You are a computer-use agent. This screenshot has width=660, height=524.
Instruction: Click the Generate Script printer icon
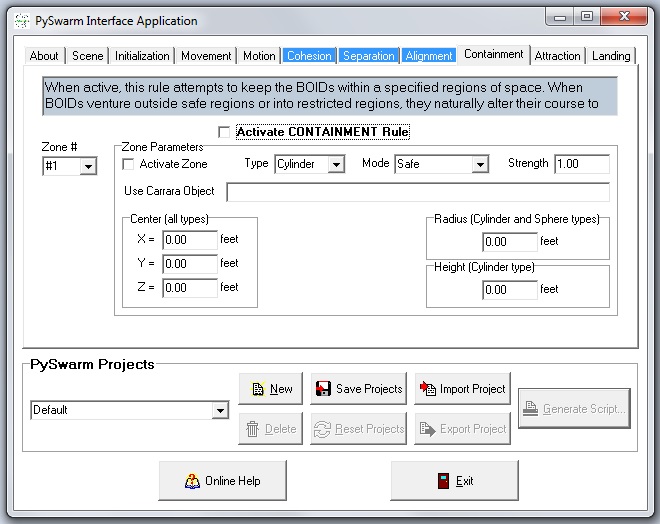pos(530,409)
